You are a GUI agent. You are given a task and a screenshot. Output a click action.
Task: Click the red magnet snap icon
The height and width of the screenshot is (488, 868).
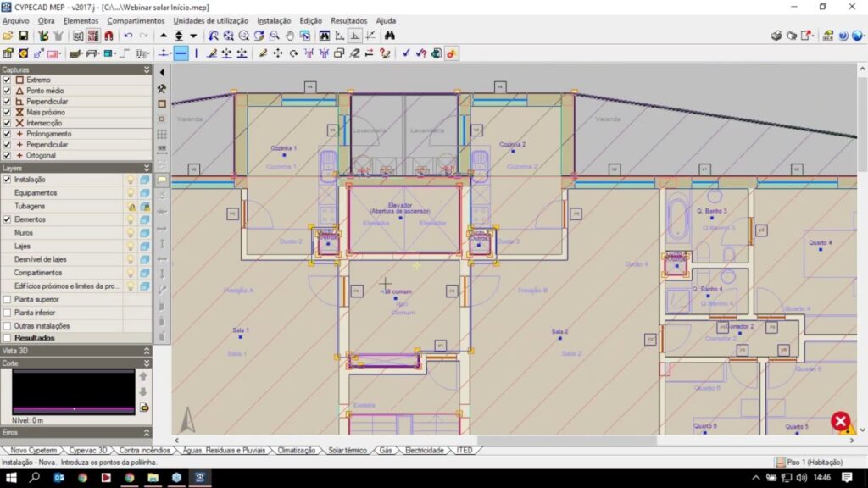108,36
